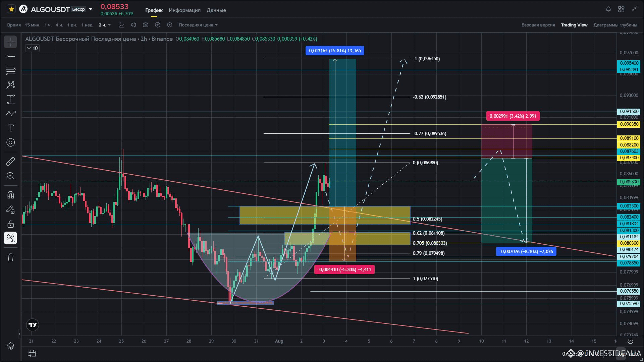644x362 pixels.
Task: Toggle stay in drawing mode
Action: (x=11, y=209)
